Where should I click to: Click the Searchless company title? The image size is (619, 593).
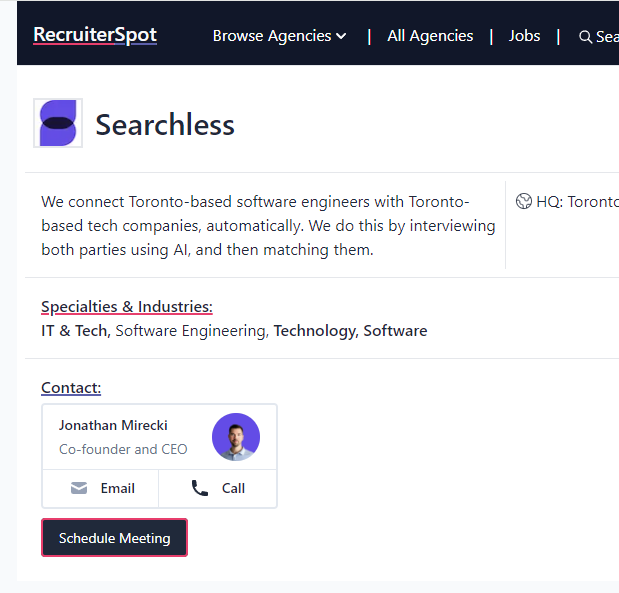(165, 125)
